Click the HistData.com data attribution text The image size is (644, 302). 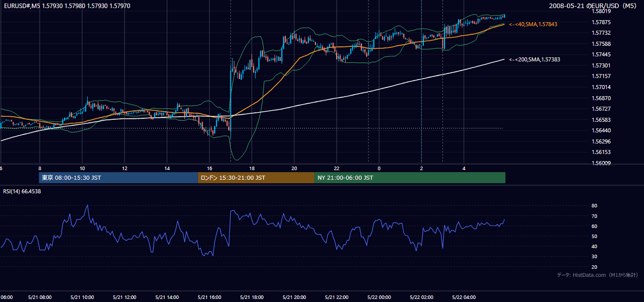(x=598, y=275)
